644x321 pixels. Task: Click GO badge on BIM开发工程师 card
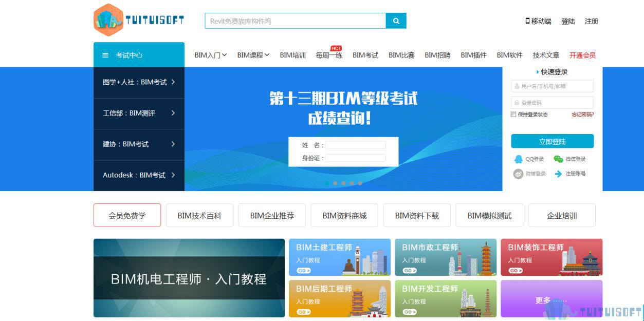pos(409,312)
